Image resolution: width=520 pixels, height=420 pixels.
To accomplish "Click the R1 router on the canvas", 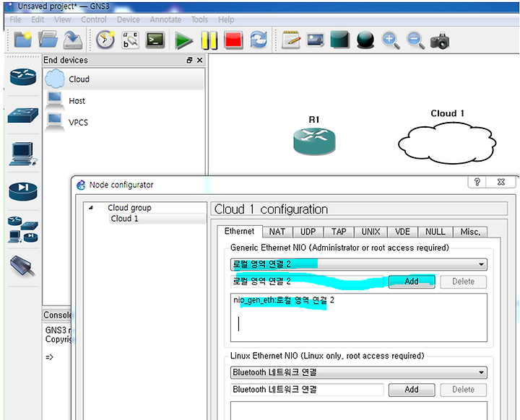I will point(314,141).
